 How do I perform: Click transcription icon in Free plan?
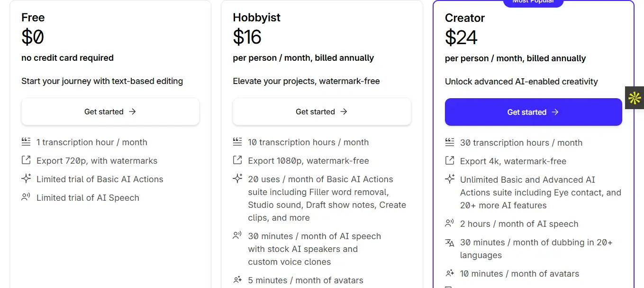(x=26, y=142)
